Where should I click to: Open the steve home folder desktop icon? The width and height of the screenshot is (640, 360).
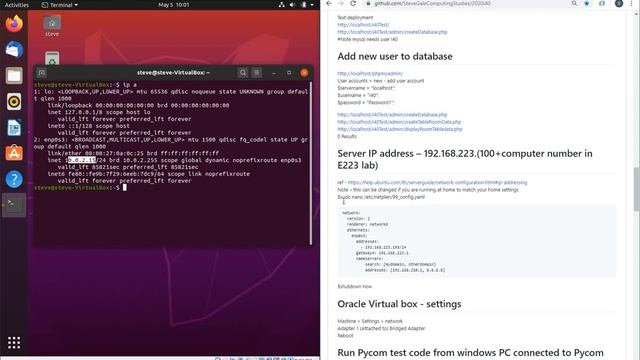click(x=52, y=26)
